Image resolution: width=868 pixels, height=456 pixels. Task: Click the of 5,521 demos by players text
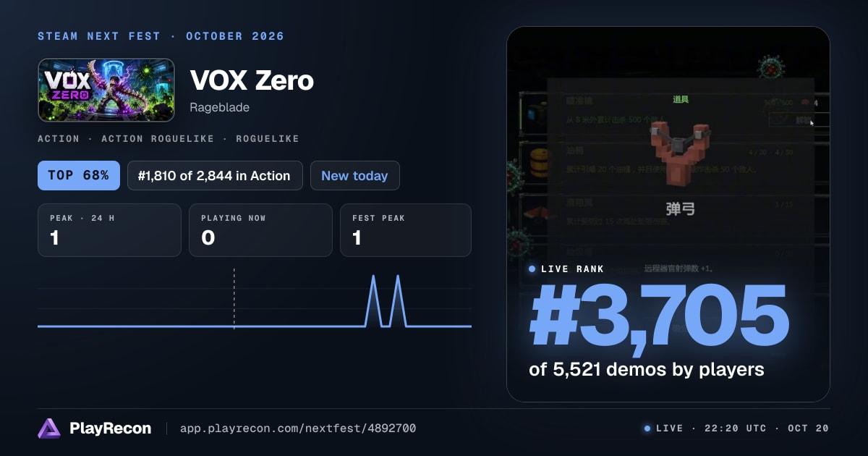[647, 369]
